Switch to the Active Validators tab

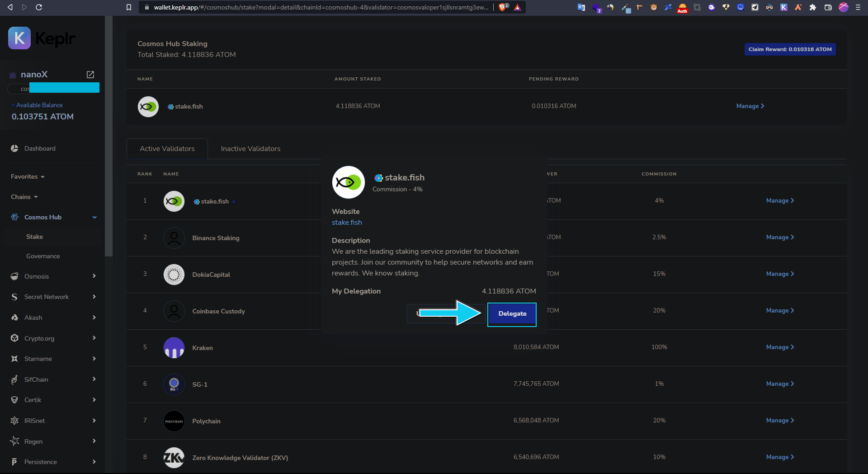click(167, 149)
